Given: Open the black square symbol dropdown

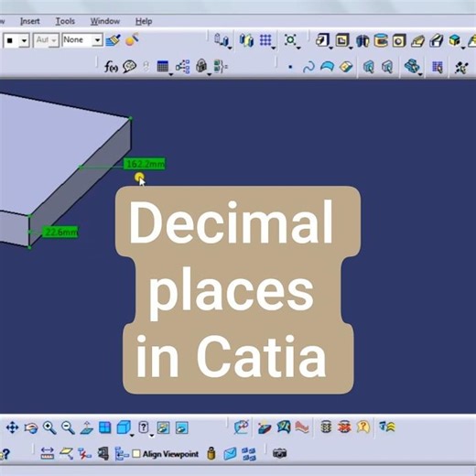Looking at the screenshot, I should tap(24, 40).
